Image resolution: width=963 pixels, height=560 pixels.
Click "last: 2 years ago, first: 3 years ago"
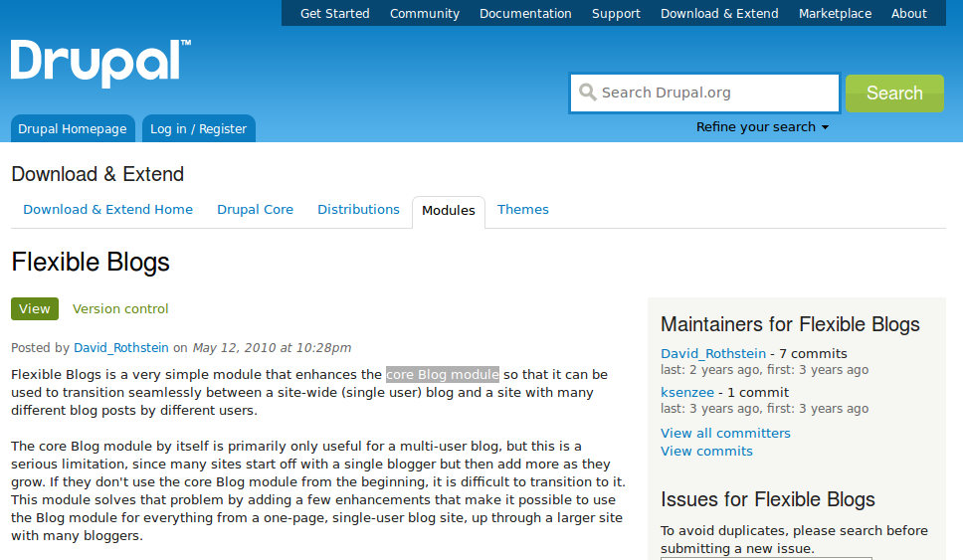[765, 370]
